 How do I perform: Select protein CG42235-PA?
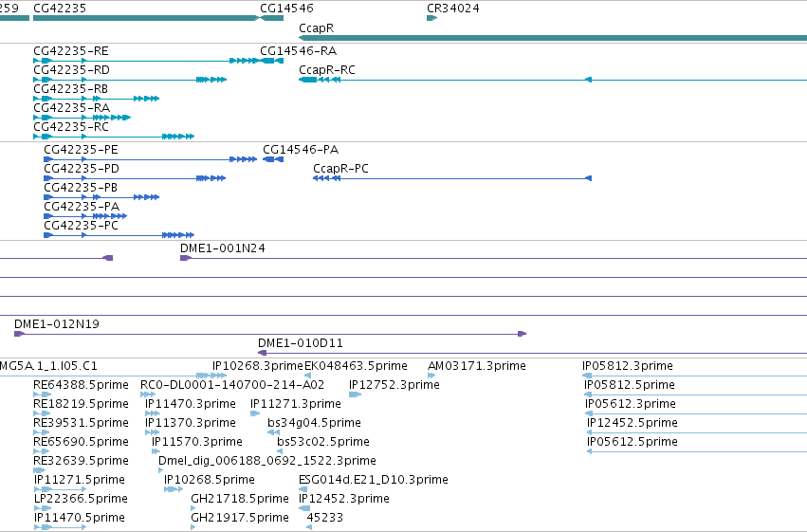[85, 216]
